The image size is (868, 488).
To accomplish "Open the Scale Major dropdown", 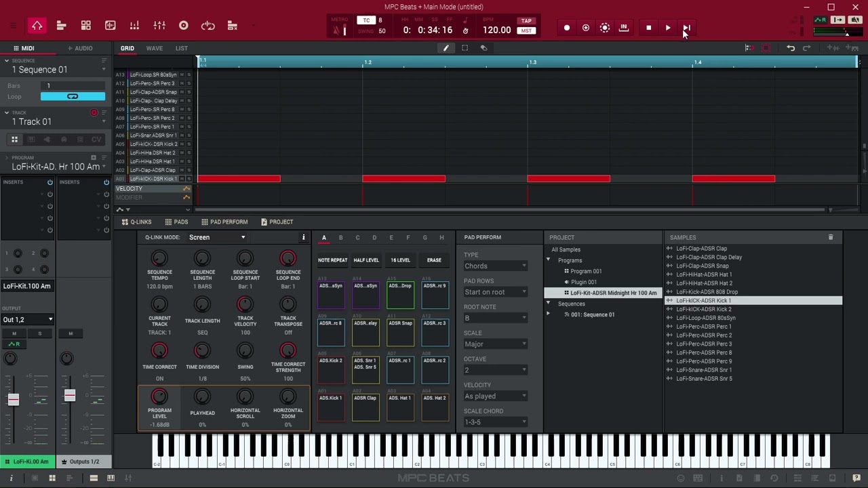I will click(x=496, y=344).
